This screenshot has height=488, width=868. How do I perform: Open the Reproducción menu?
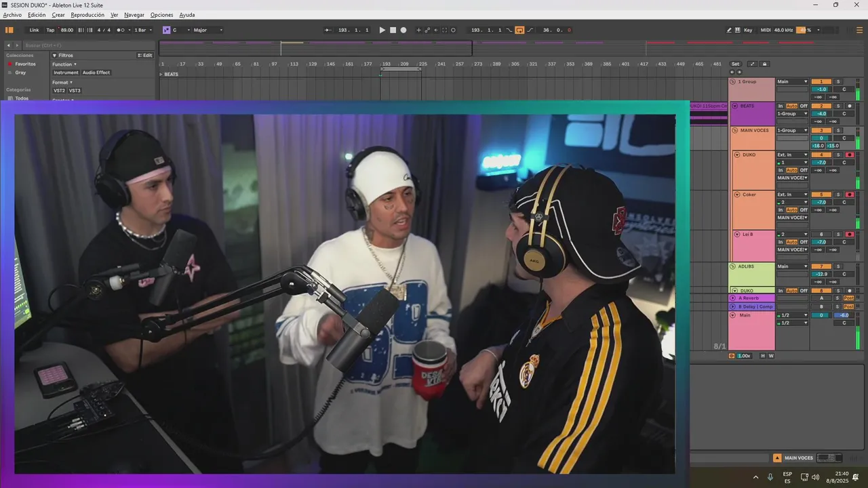click(x=87, y=15)
